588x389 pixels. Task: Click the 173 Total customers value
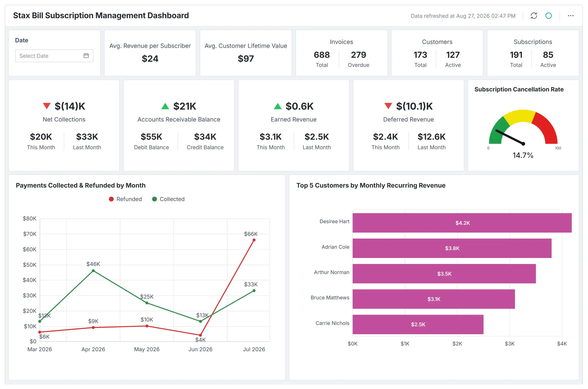pos(420,55)
